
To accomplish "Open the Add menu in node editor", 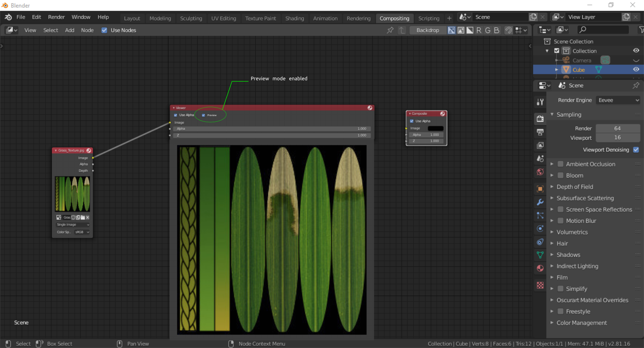I will click(70, 30).
